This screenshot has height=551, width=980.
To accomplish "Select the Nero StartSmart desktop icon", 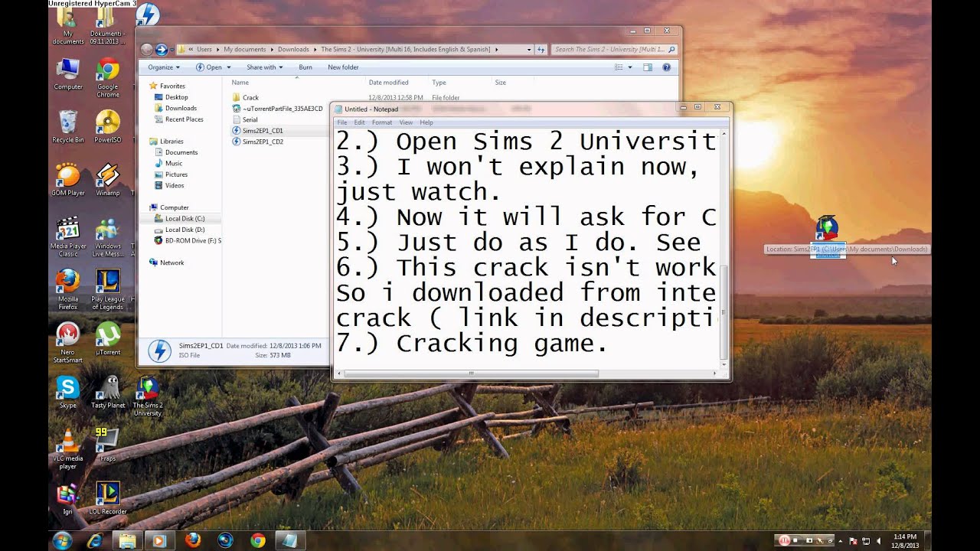I will (x=68, y=343).
